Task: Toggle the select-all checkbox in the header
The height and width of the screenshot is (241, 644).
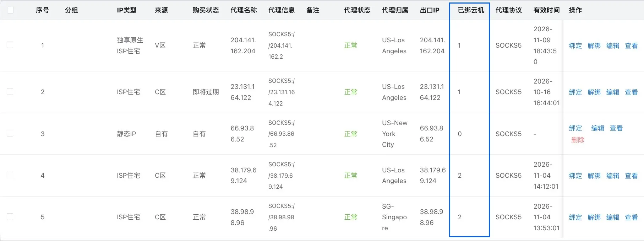Action: [10, 10]
